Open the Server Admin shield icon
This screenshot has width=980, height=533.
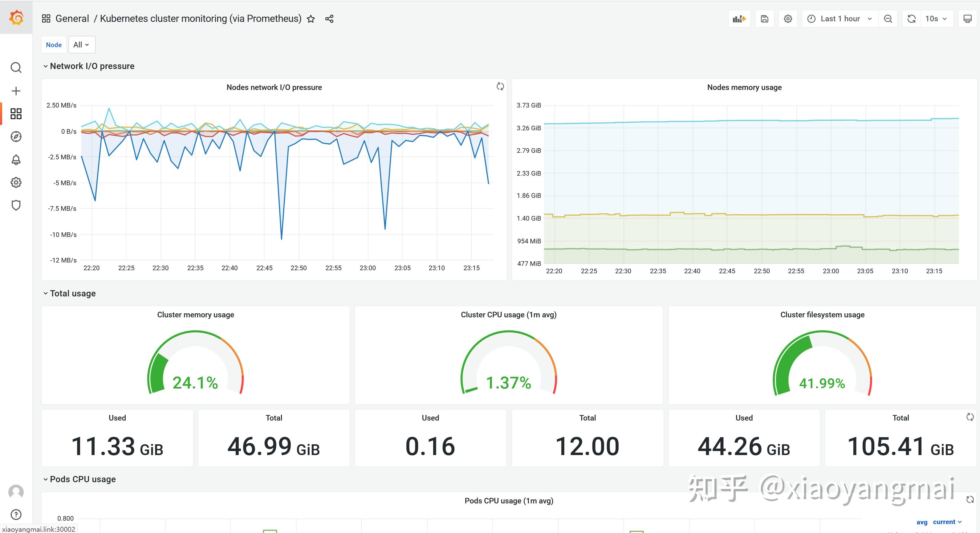[x=16, y=205]
